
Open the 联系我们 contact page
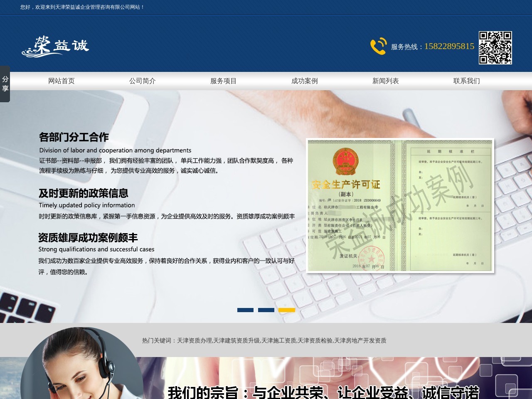coord(466,81)
